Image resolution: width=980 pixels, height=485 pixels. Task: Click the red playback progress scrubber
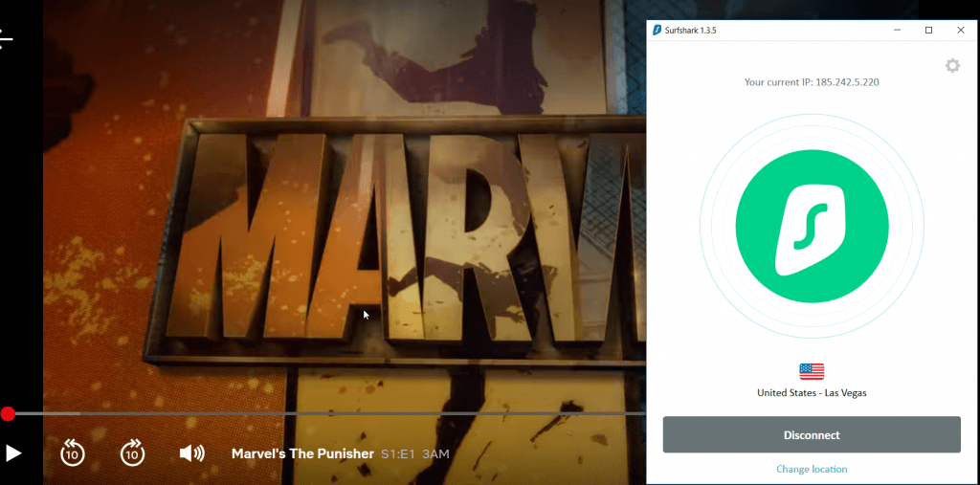pos(8,414)
